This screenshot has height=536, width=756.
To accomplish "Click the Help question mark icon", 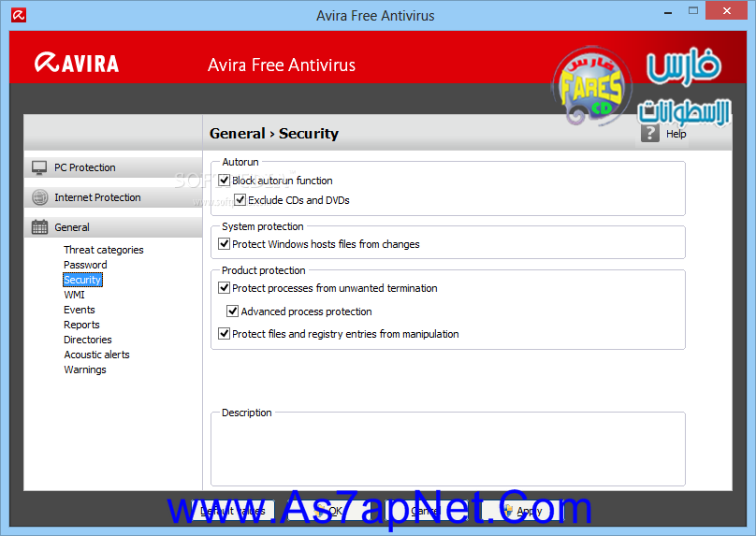I will tap(650, 134).
